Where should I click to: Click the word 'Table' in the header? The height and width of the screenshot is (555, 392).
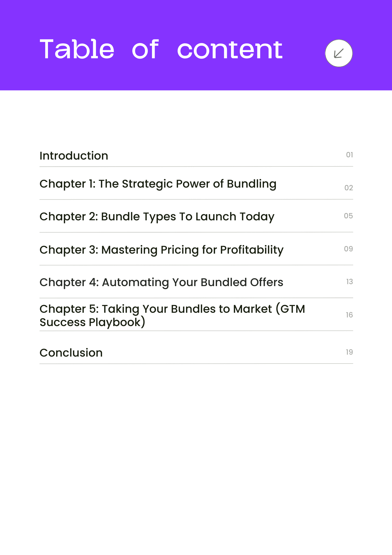(x=77, y=49)
